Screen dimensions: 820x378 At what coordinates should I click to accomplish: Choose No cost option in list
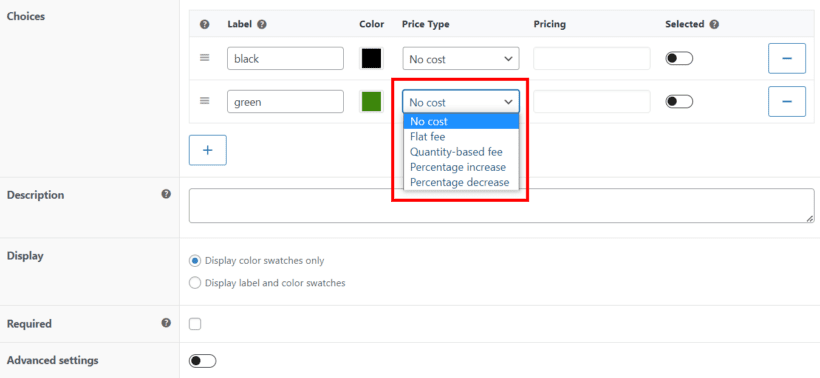(x=461, y=121)
